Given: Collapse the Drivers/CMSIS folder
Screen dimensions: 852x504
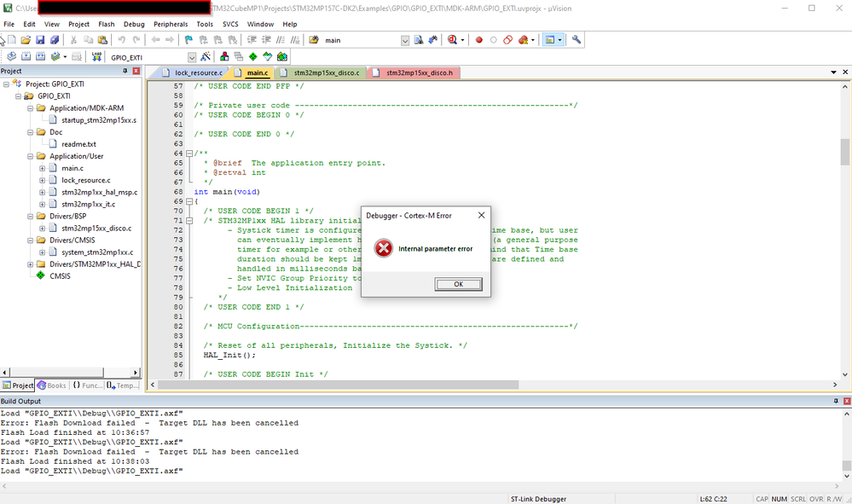Looking at the screenshot, I should [31, 240].
